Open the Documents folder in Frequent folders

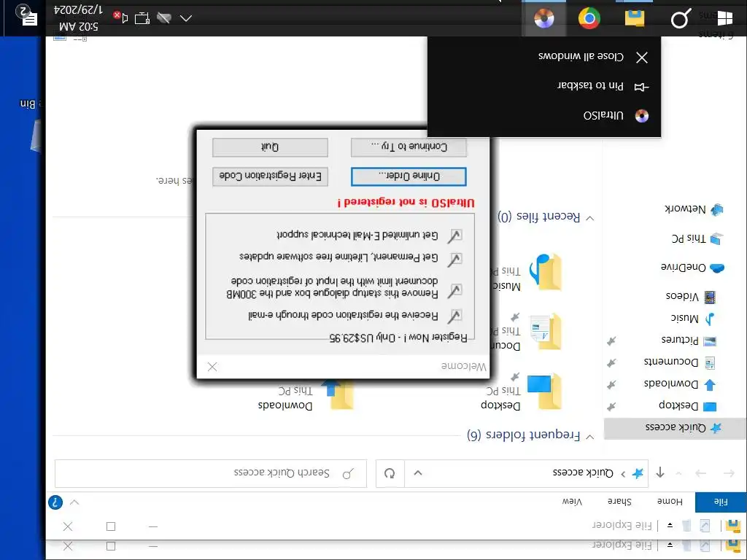pyautogui.click(x=527, y=332)
